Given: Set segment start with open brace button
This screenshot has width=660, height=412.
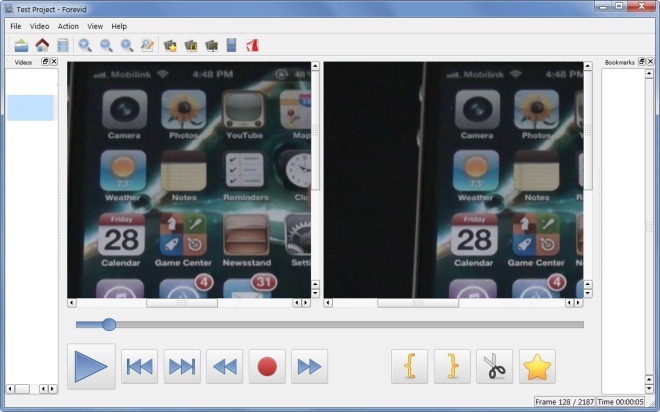Looking at the screenshot, I should [x=410, y=366].
